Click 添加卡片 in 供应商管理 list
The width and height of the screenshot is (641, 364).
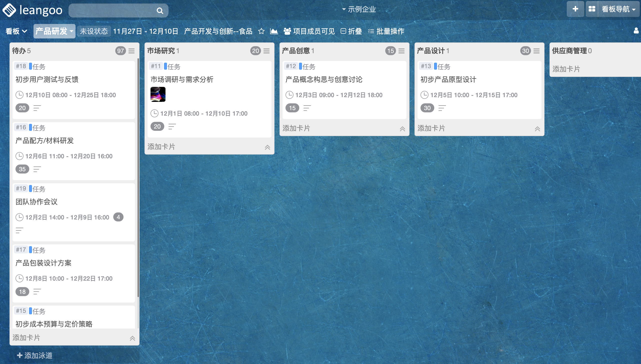tap(566, 69)
